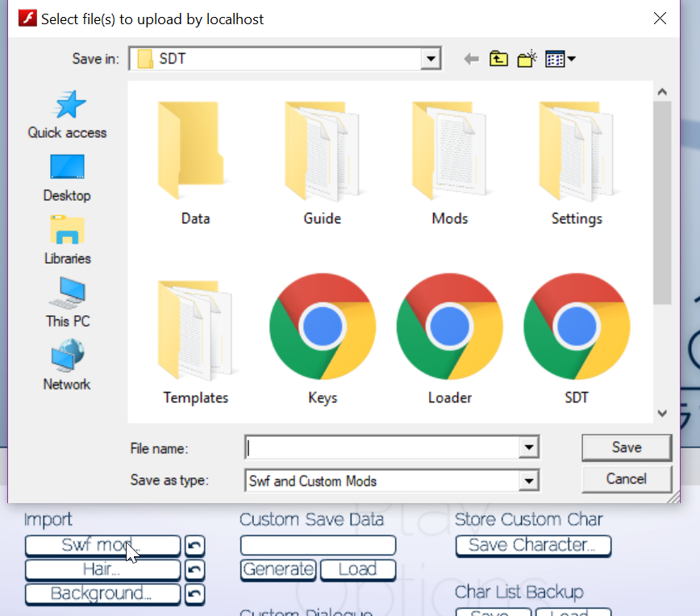Image resolution: width=700 pixels, height=616 pixels.
Task: Open the View Menu icon
Action: click(560, 59)
